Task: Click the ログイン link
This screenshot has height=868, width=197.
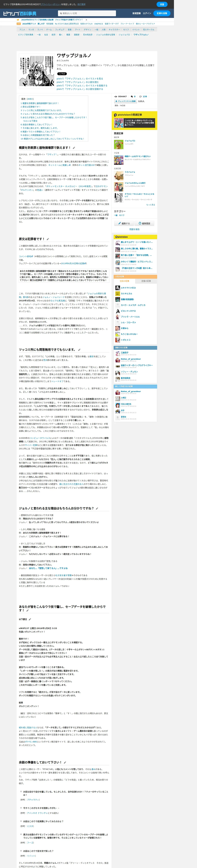Action: (x=147, y=13)
